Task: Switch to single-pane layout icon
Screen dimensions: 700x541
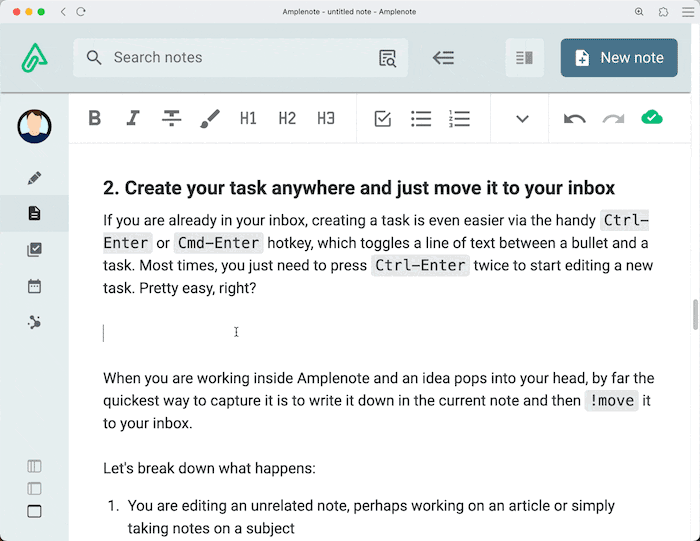Action: click(34, 511)
